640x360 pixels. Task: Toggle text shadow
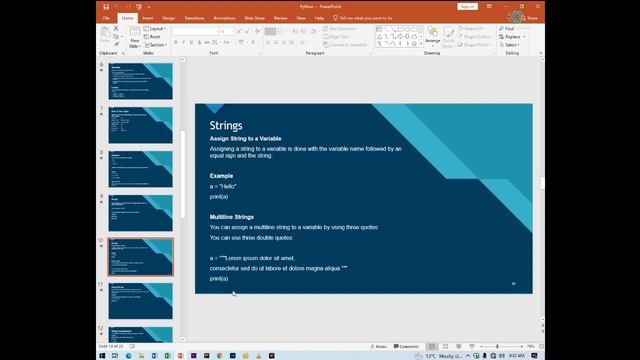coord(199,42)
